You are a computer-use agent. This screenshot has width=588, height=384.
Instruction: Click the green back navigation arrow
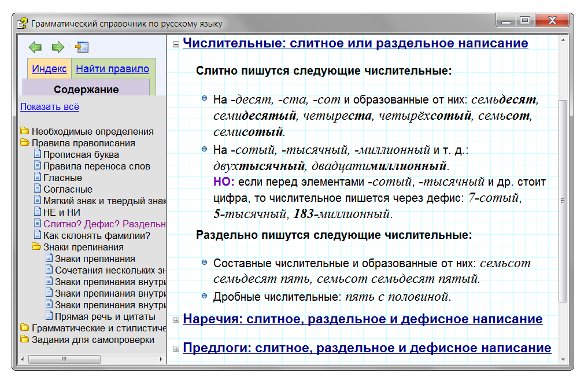click(36, 47)
